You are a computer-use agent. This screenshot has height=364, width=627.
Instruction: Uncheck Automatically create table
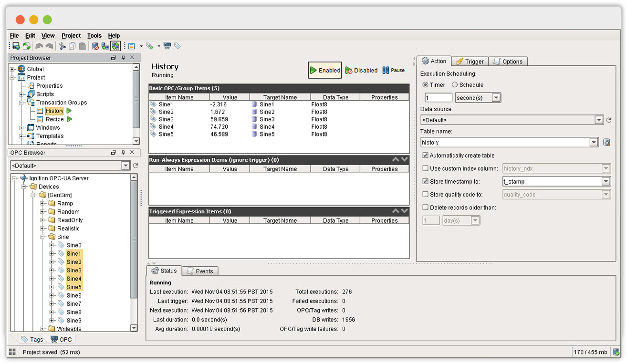pos(424,155)
